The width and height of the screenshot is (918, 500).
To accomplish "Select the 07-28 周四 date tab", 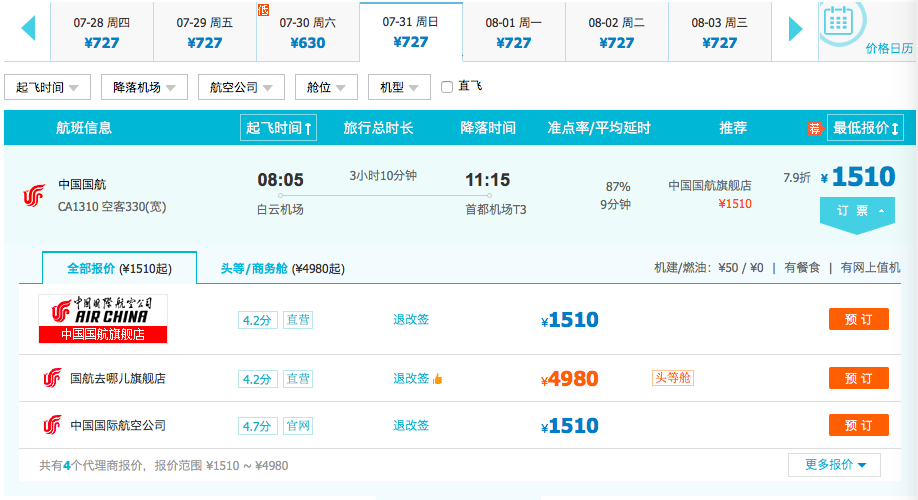I will 102,32.
